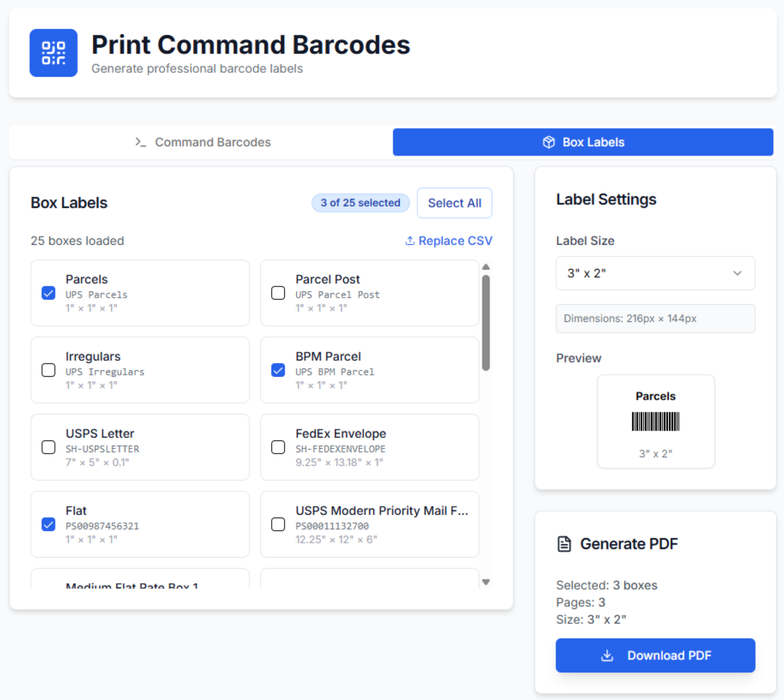Click the 'UPS Parcels' code text

click(x=97, y=295)
